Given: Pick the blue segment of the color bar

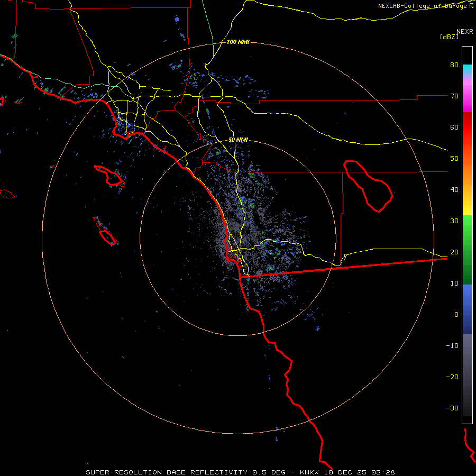Looking at the screenshot, I should pos(467,309).
